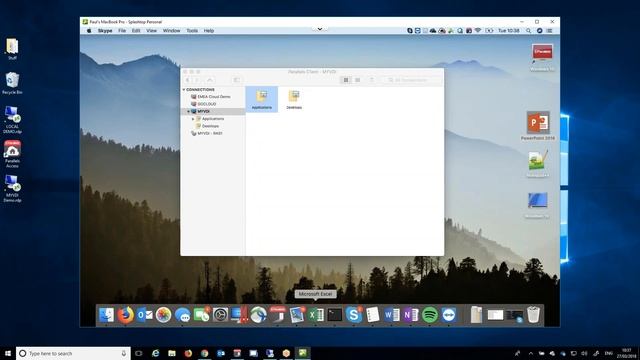Switch to icon grid view

pos(346,80)
